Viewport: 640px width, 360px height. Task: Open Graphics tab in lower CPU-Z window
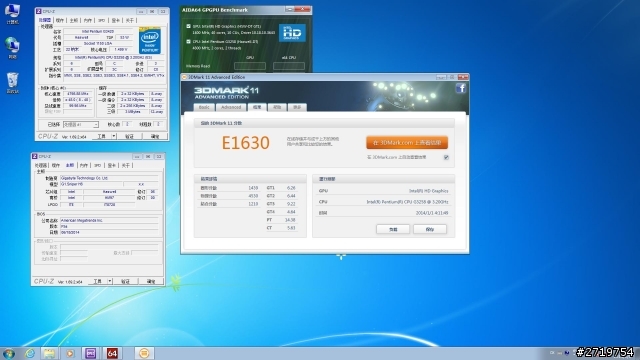pos(111,165)
